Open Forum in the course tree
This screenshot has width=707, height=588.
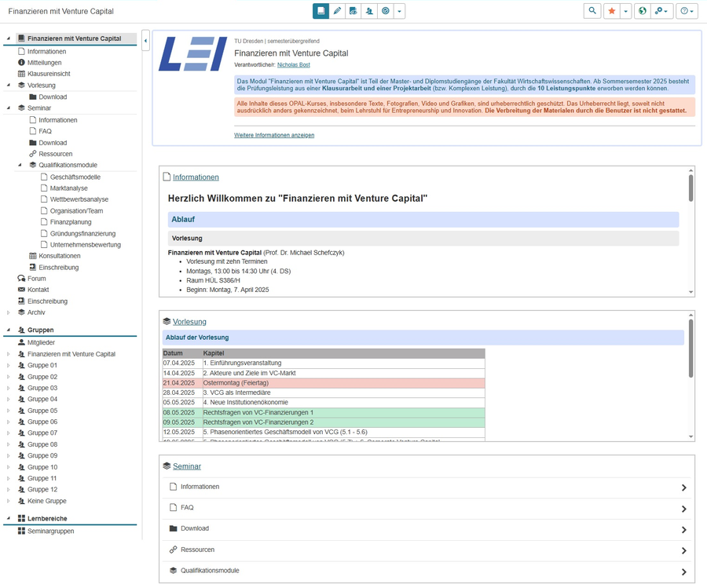tap(36, 279)
